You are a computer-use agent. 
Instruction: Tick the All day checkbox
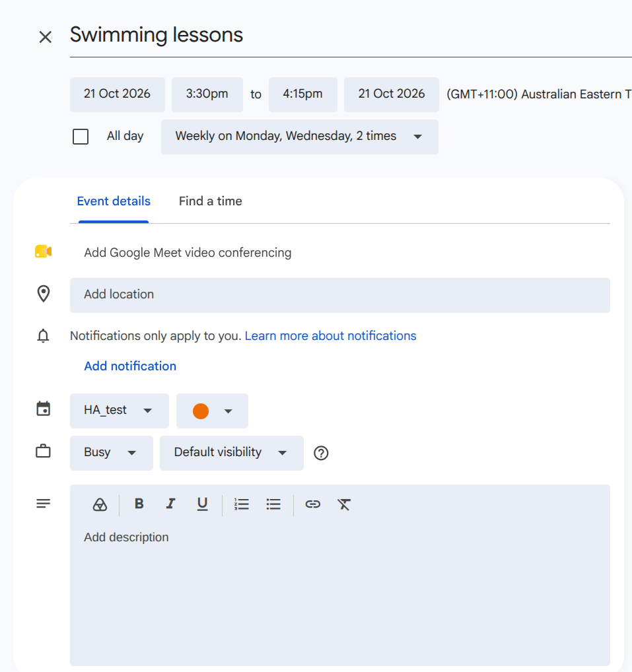[x=81, y=137]
